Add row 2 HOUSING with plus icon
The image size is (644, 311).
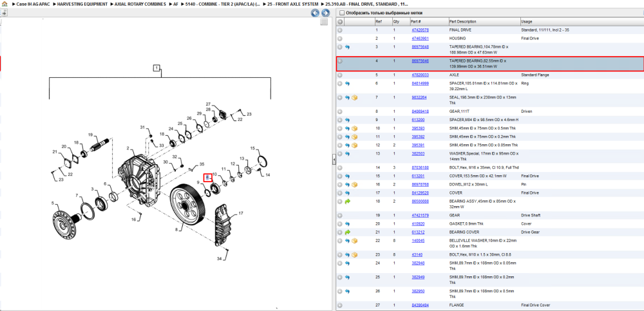click(x=340, y=38)
